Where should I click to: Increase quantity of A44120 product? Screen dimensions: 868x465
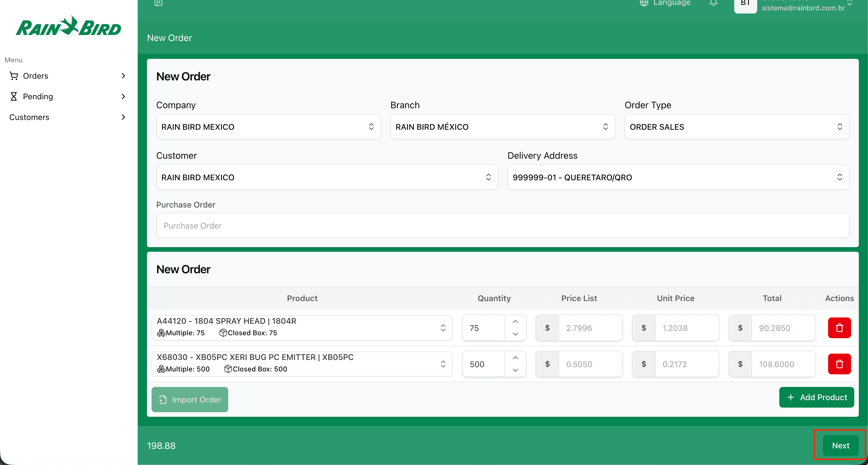pos(515,321)
